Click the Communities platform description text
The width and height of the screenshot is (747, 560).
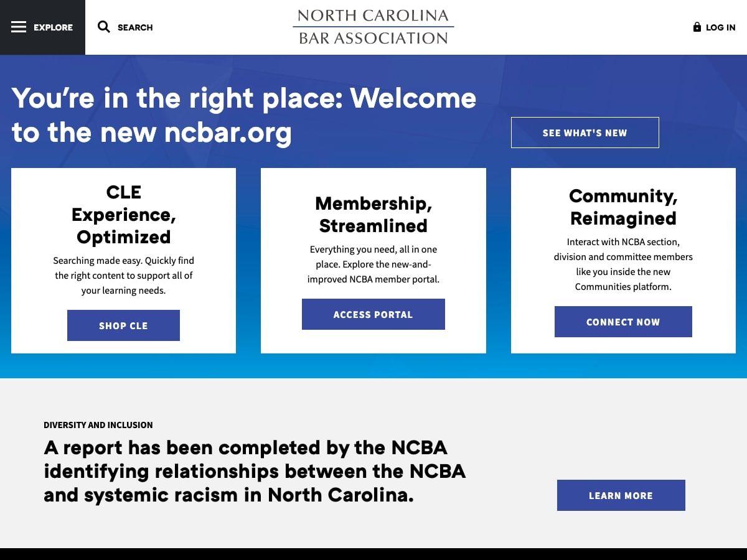(x=623, y=264)
